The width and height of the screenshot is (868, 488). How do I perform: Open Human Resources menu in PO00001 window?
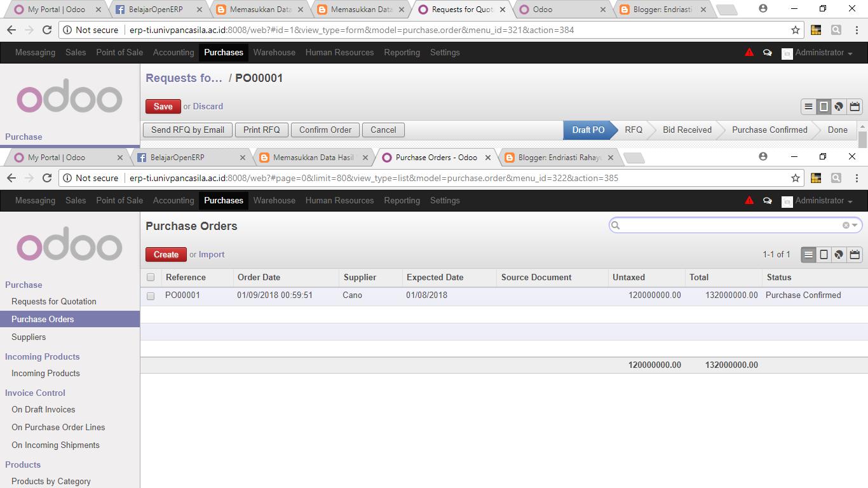[x=339, y=53]
